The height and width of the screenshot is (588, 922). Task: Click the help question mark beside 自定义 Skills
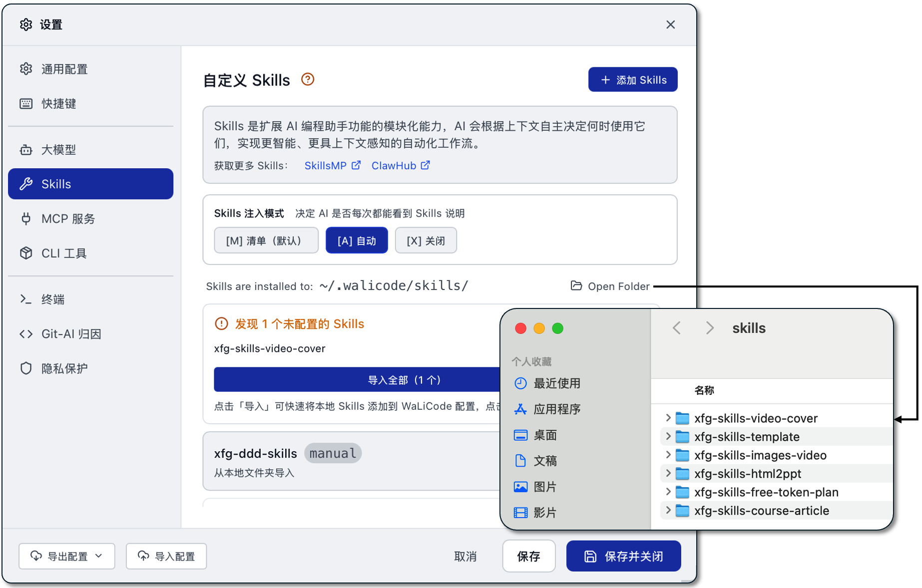pos(308,79)
